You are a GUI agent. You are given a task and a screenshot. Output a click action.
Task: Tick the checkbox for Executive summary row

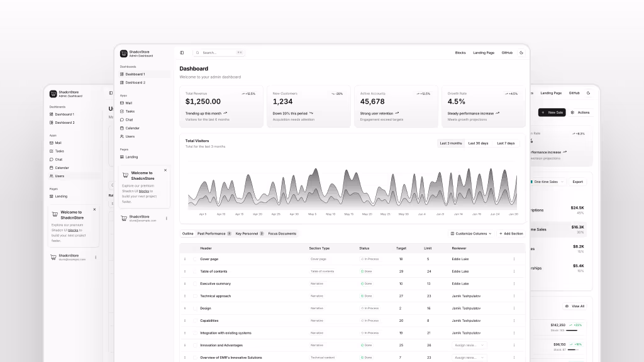195,283
